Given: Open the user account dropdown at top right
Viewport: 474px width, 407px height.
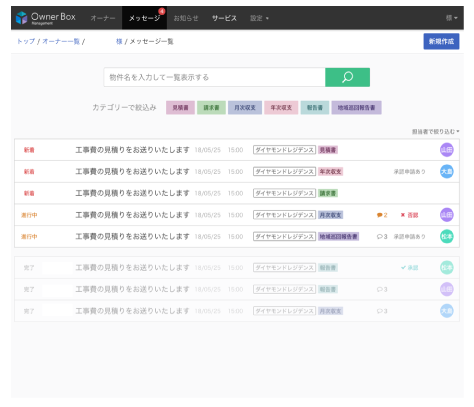Looking at the screenshot, I should [x=452, y=18].
